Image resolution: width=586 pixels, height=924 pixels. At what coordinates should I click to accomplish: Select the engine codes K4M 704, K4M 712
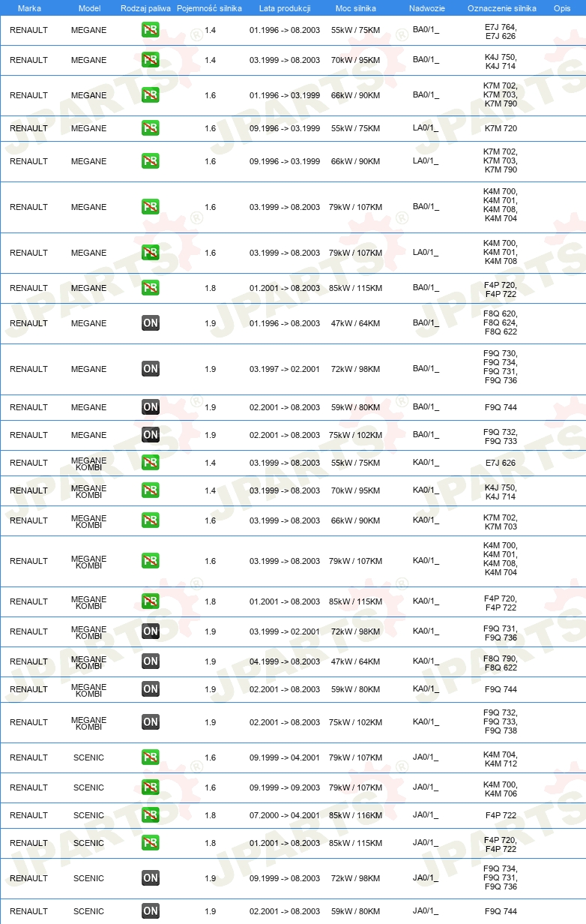(501, 759)
